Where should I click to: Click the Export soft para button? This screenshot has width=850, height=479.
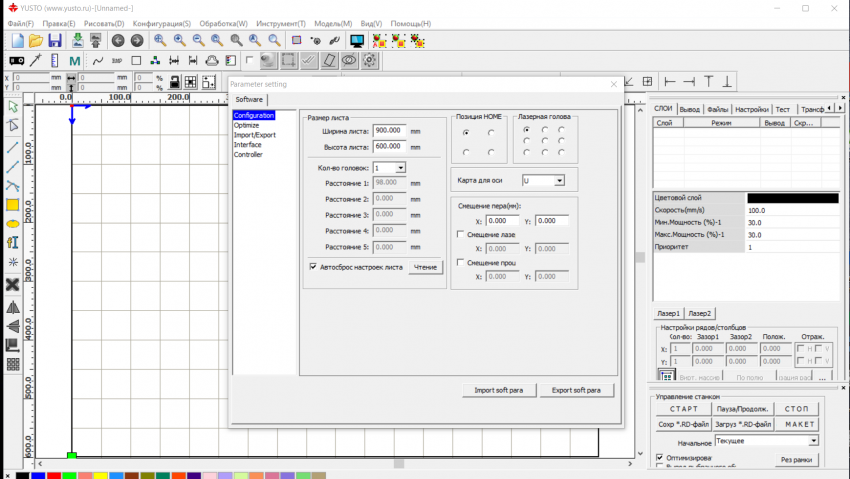tap(577, 390)
